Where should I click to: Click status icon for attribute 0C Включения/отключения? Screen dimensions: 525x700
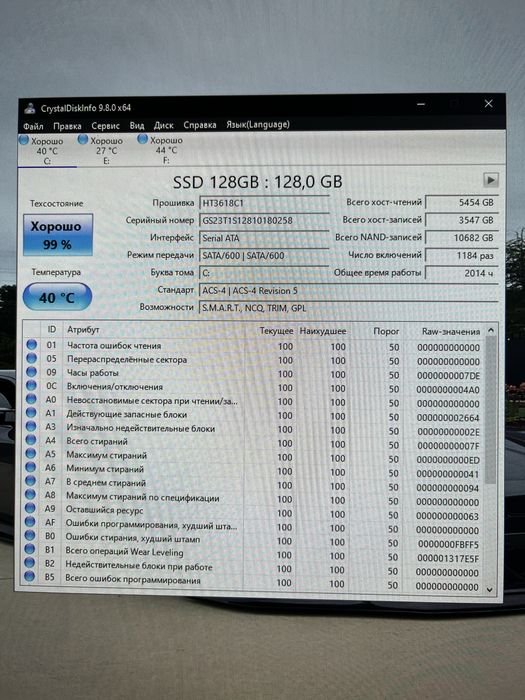(x=31, y=385)
